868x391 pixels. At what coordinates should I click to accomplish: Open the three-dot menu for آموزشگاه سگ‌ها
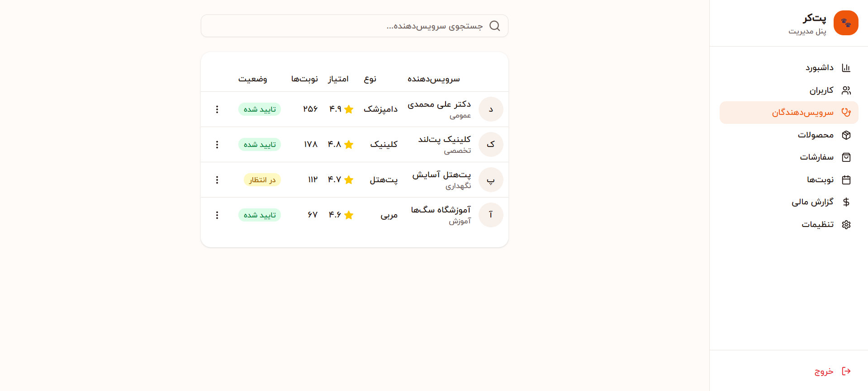(217, 215)
